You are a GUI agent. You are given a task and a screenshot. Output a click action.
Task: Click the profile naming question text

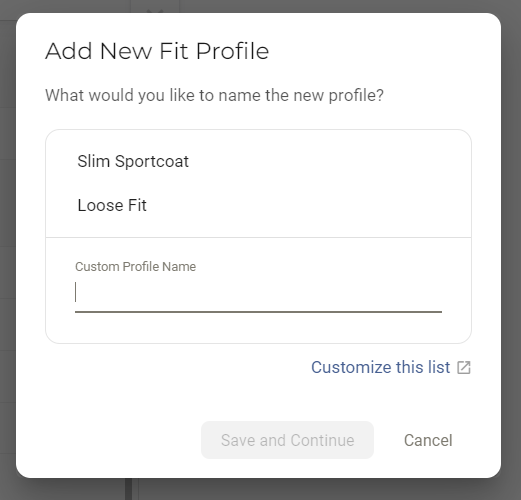(214, 95)
